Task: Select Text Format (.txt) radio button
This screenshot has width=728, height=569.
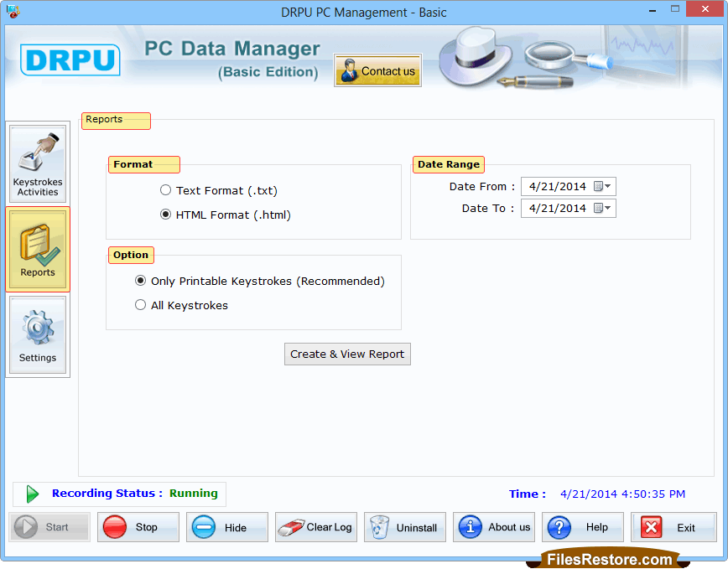Action: click(165, 190)
